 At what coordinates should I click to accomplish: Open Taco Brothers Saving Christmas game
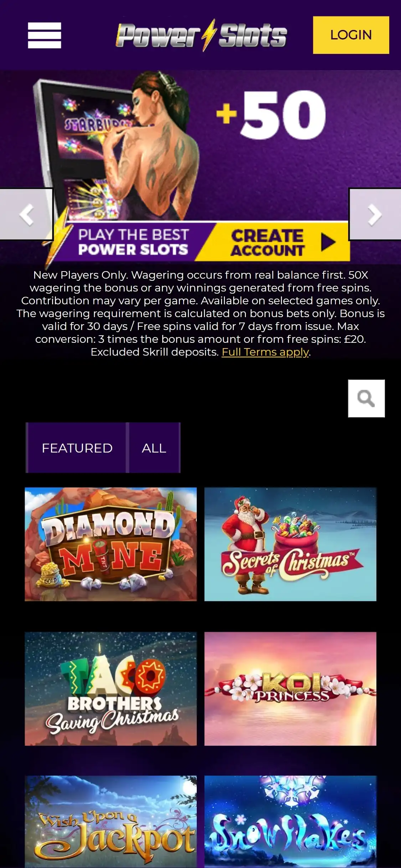click(x=110, y=689)
